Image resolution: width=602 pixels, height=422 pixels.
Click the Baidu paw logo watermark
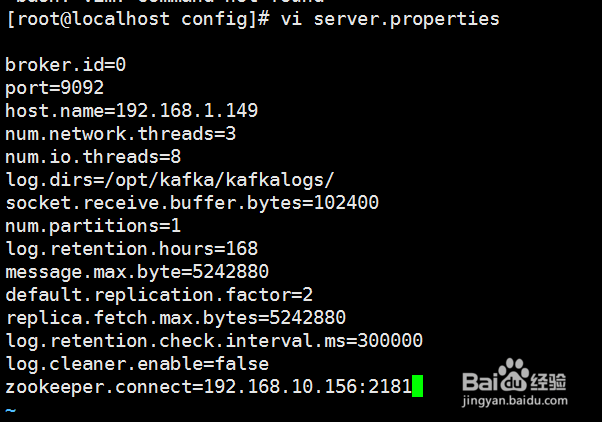(513, 374)
